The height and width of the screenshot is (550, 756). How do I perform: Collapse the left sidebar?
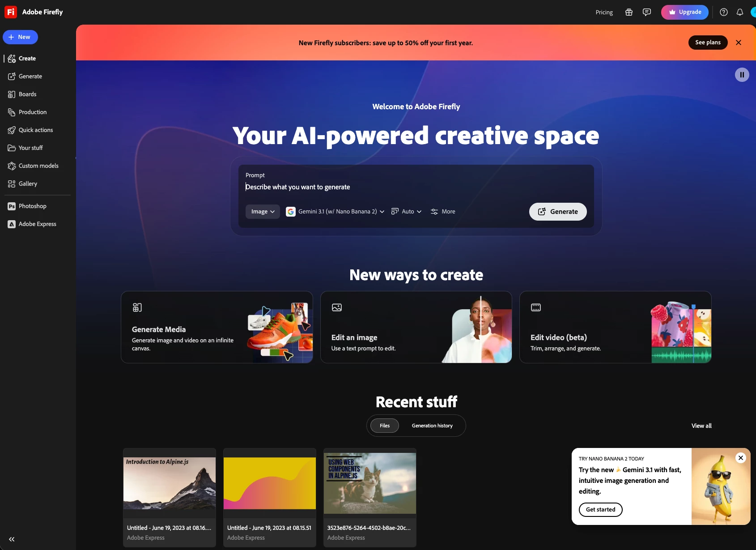(x=12, y=539)
